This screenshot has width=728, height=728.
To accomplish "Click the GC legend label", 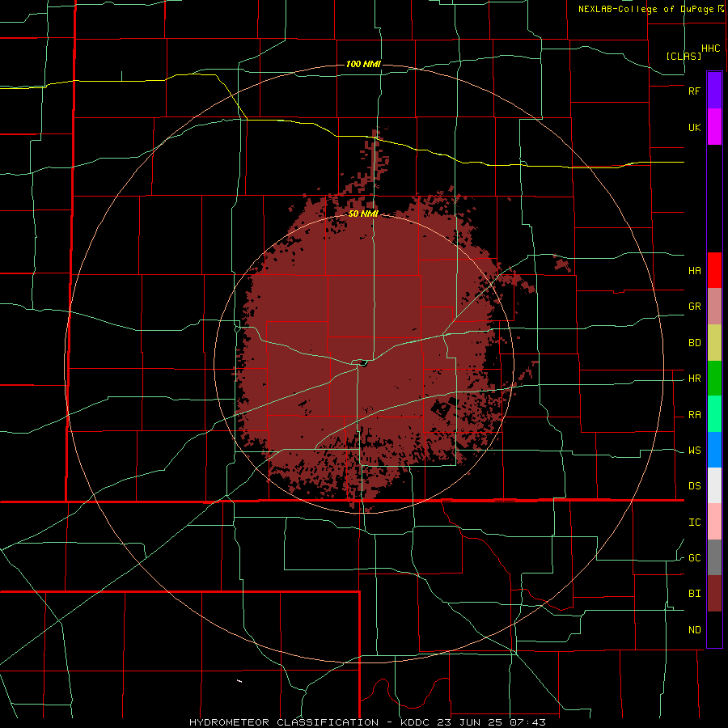I will 695,558.
